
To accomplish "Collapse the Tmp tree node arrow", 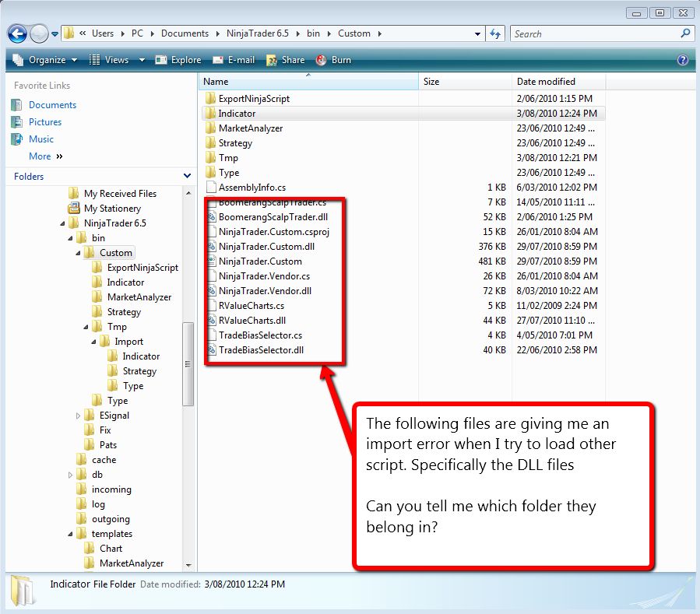I will [86, 327].
